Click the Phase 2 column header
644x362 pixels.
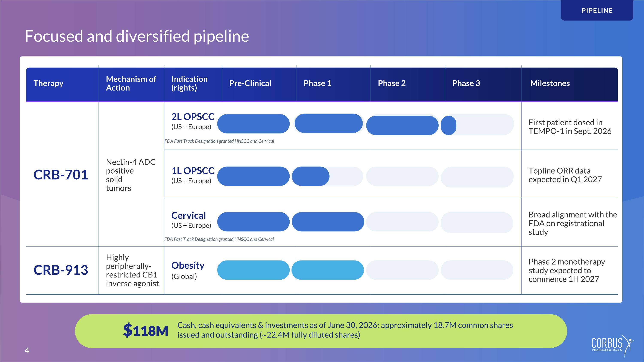[x=392, y=83]
